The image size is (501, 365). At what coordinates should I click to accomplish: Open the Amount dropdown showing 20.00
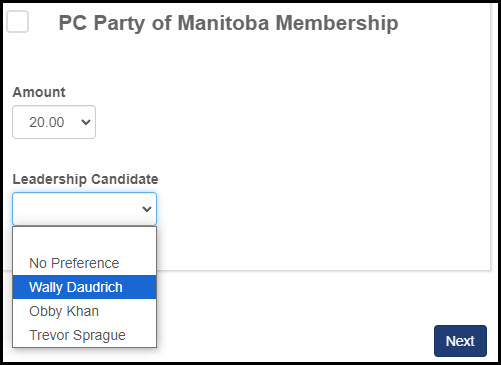54,122
